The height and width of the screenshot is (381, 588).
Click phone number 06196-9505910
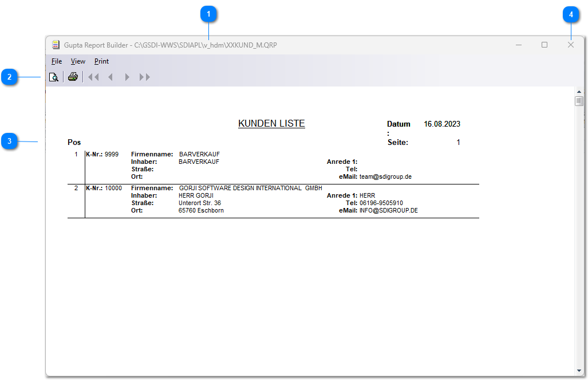coord(381,203)
